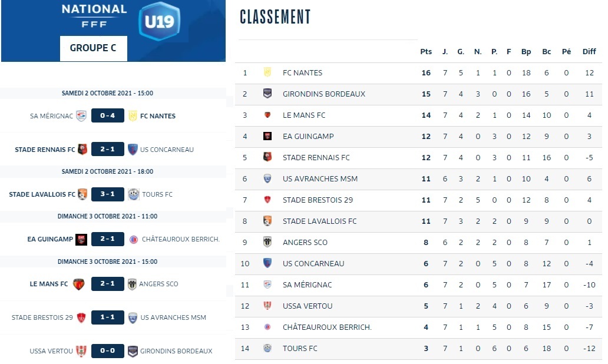This screenshot has height=364, width=608.
Task: Click the Stade Rennais crest beside the 2-1 score
Action: coord(82,150)
